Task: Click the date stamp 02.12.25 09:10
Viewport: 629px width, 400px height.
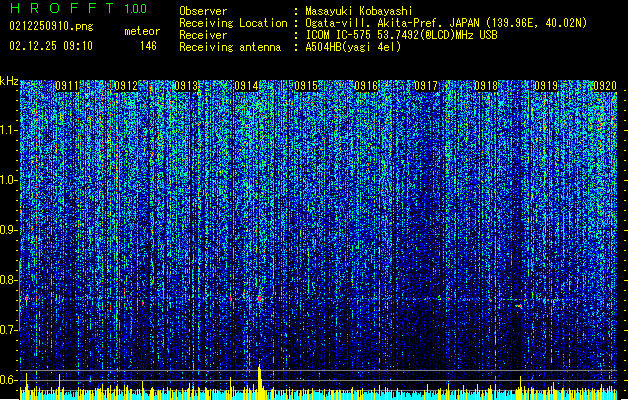Action: click(x=51, y=46)
